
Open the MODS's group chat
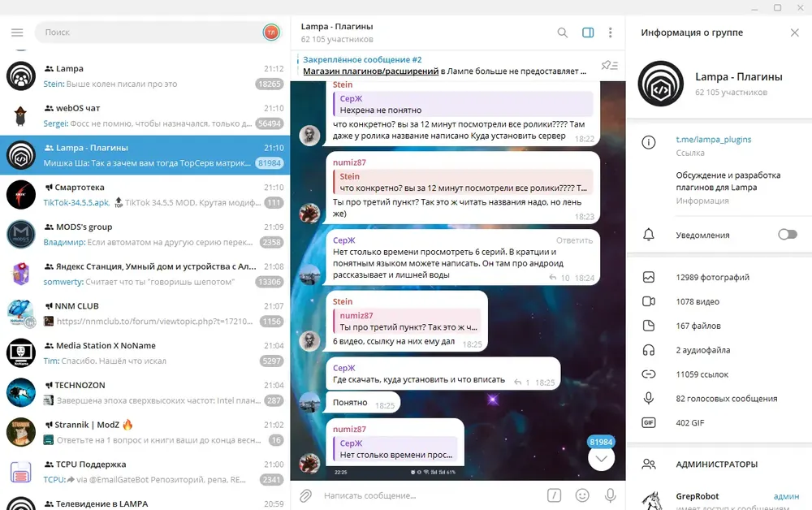(145, 234)
